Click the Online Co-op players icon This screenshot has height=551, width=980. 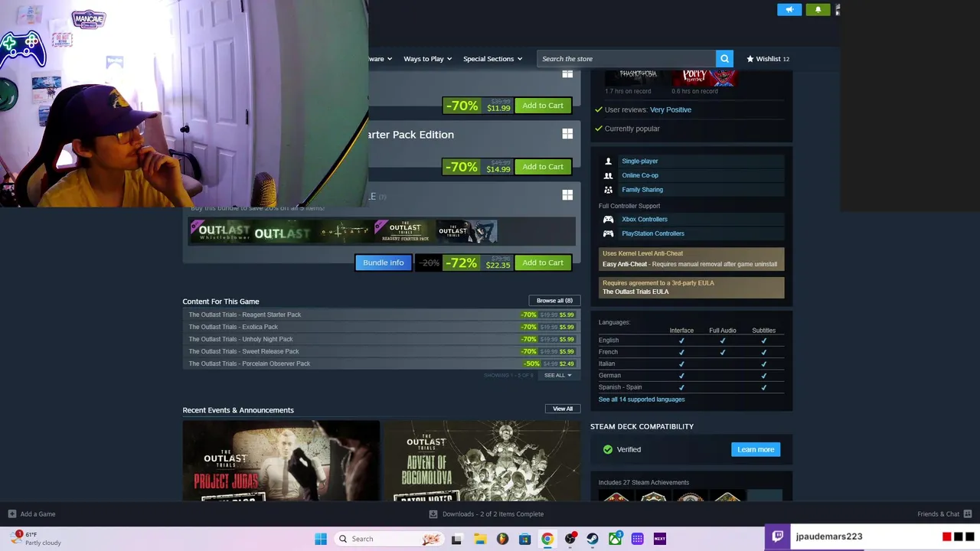coord(608,175)
